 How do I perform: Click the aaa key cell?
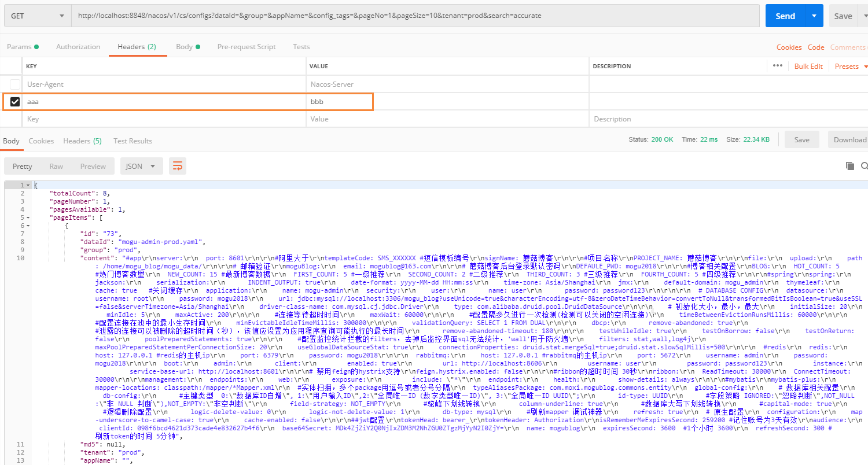pos(164,102)
